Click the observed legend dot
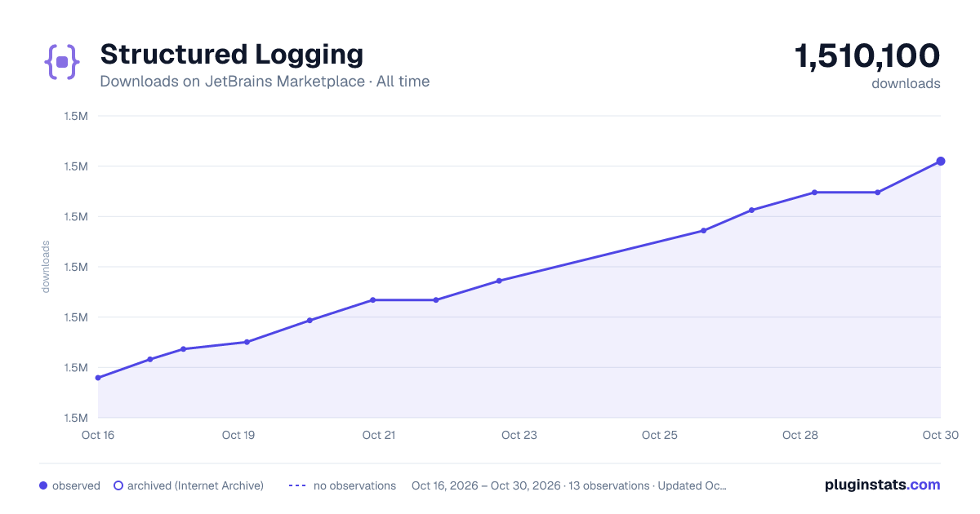The height and width of the screenshot is (514, 980). (x=43, y=485)
